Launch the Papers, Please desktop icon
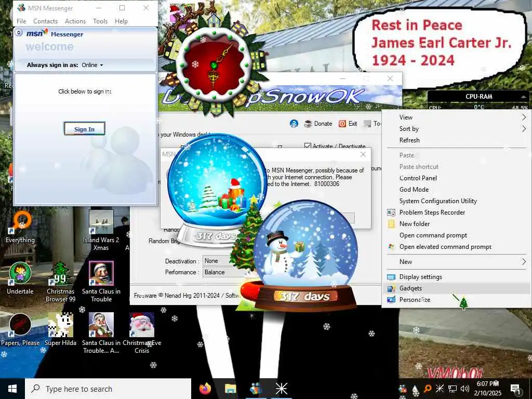 (x=20, y=329)
